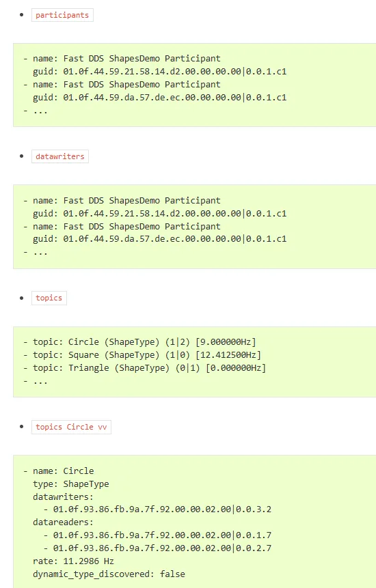Click the 'topics' inline code label
Image resolution: width=376 pixels, height=588 pixels.
tap(49, 298)
